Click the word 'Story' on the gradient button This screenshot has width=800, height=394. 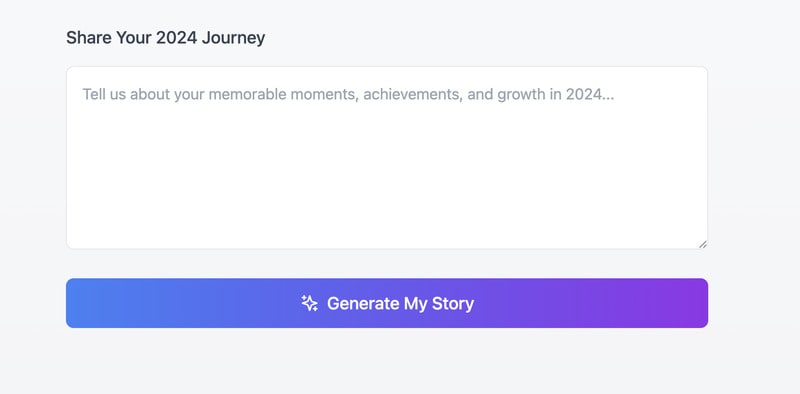[x=453, y=303]
